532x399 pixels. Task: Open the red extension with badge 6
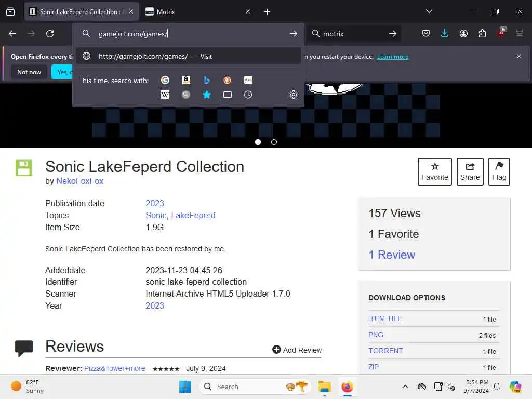click(x=501, y=33)
